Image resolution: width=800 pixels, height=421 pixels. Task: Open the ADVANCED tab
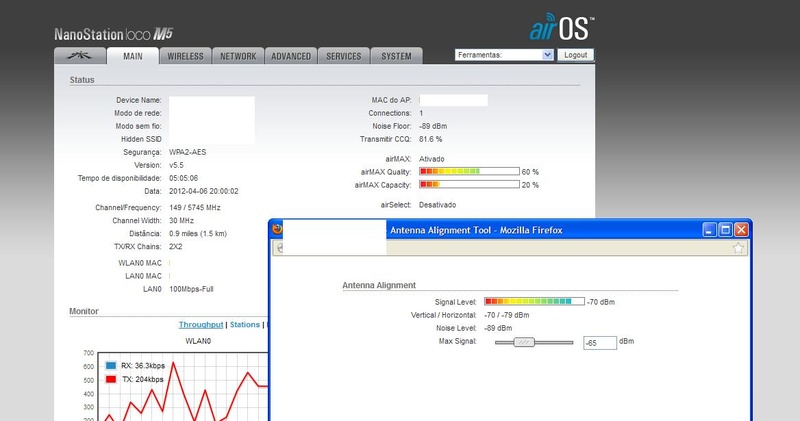point(291,56)
